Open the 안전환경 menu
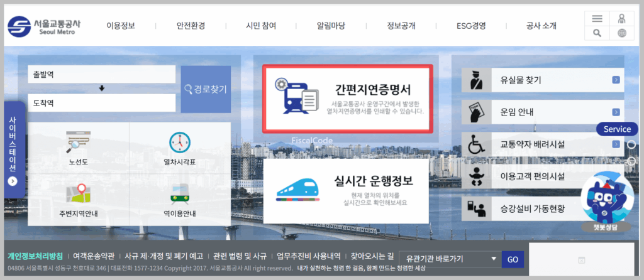644x280 pixels. point(191,26)
